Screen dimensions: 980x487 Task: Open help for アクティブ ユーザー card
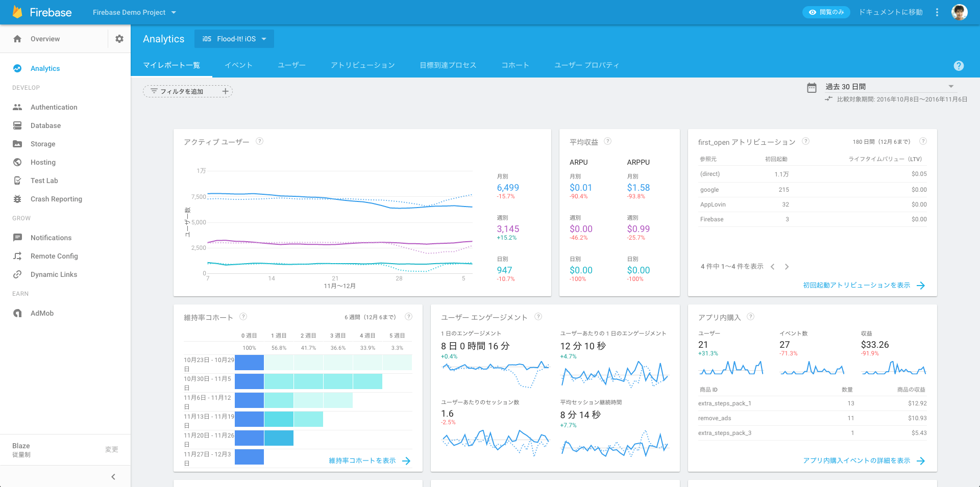point(259,141)
